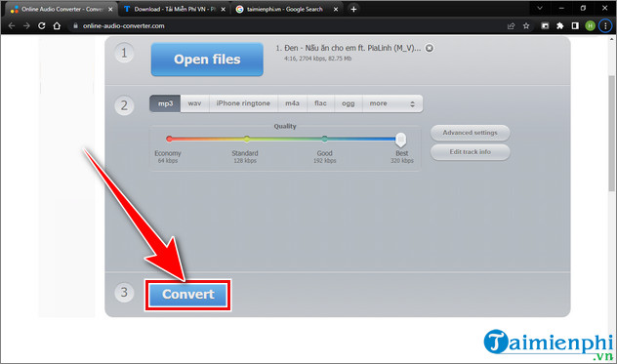Select flac output format
Viewport: 617px width, 364px height.
320,103
